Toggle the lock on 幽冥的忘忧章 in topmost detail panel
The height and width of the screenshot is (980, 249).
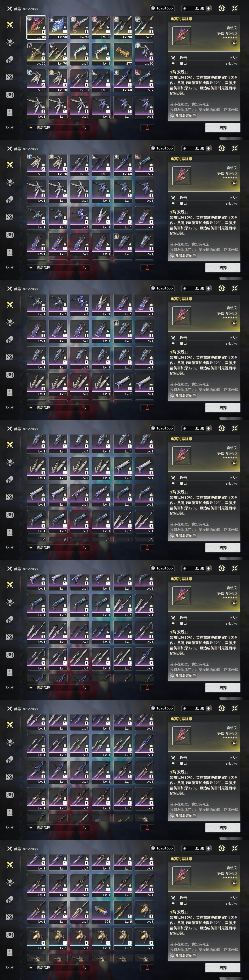pos(234,43)
